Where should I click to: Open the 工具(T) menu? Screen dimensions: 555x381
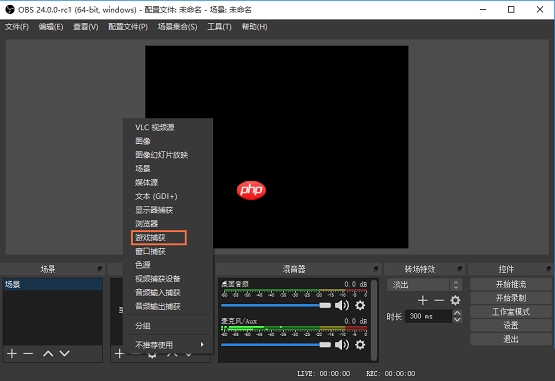pyautogui.click(x=219, y=27)
